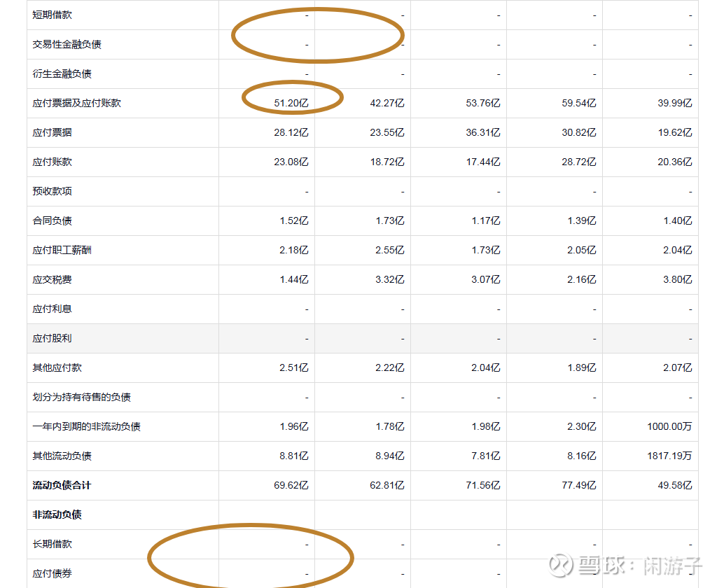724x588 pixels.
Task: Click the 51.20亿 value in 应付票据及应付账款 row
Action: 291,103
